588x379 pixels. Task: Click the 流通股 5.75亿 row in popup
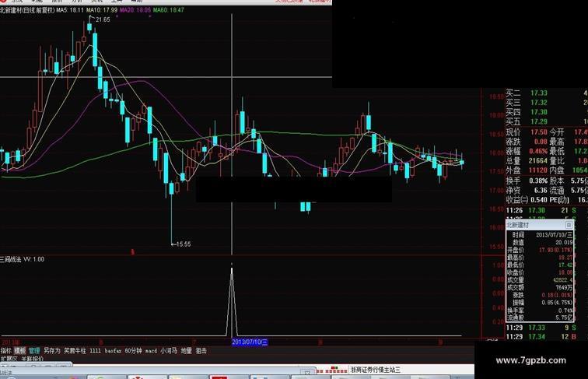[540, 318]
